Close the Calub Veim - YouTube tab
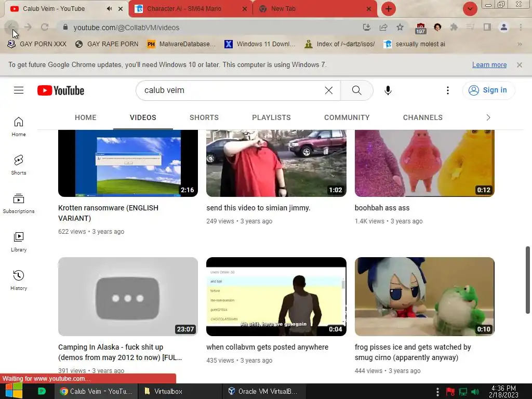 coord(121,9)
